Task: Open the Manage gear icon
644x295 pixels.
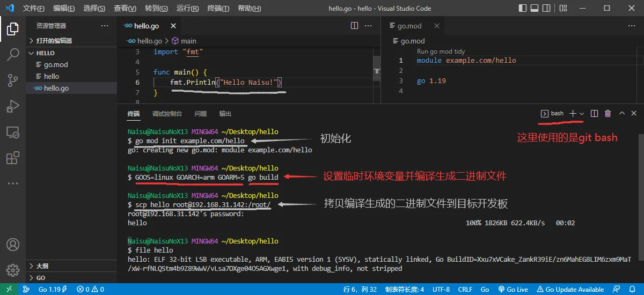Action: [x=12, y=270]
